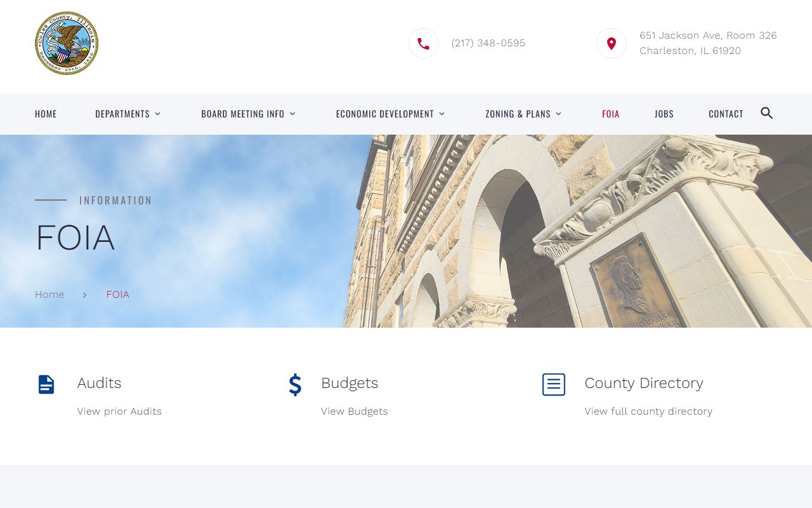Expand the Departments dropdown arrow
This screenshot has width=812, height=508.
[158, 114]
